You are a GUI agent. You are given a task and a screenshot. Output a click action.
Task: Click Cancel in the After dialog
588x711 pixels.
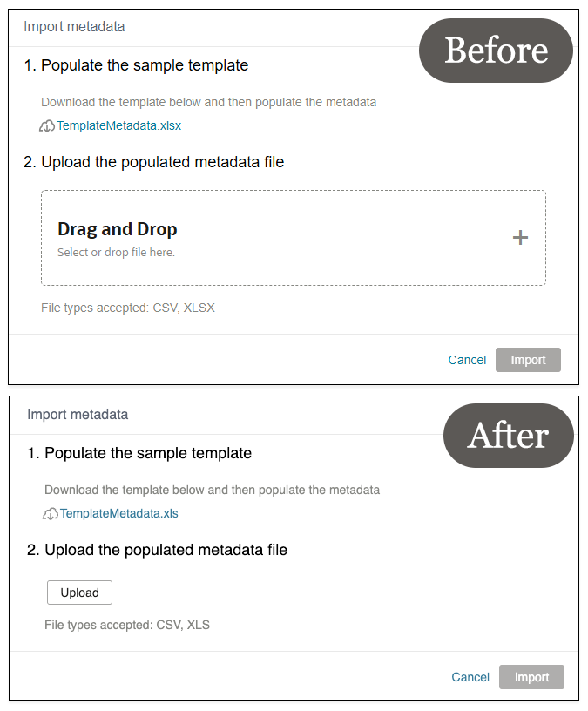pyautogui.click(x=470, y=677)
